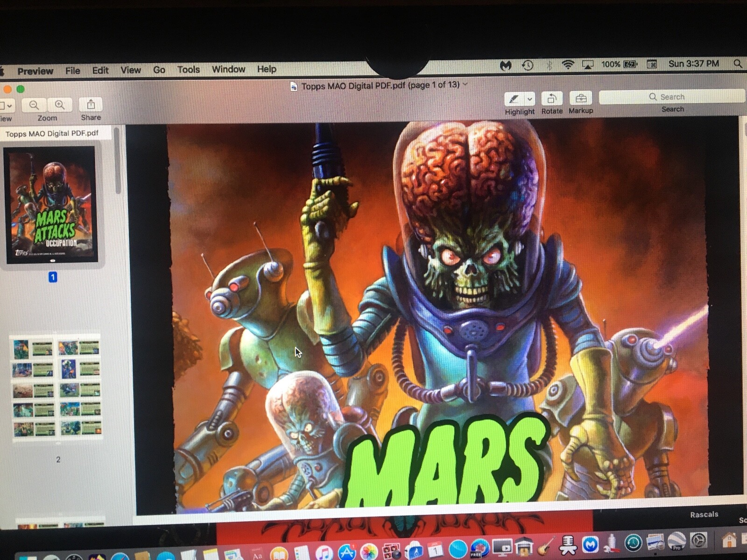
Task: Open the orange Books icon in the Dock
Action: pos(279,554)
